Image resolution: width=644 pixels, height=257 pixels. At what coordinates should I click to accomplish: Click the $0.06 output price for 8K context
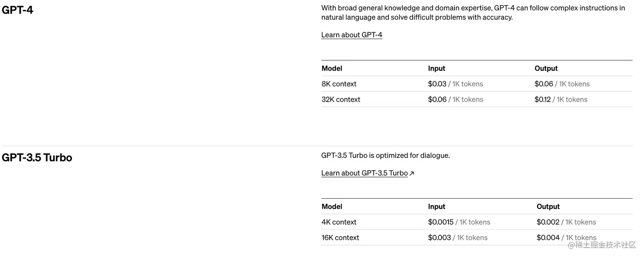coord(543,84)
